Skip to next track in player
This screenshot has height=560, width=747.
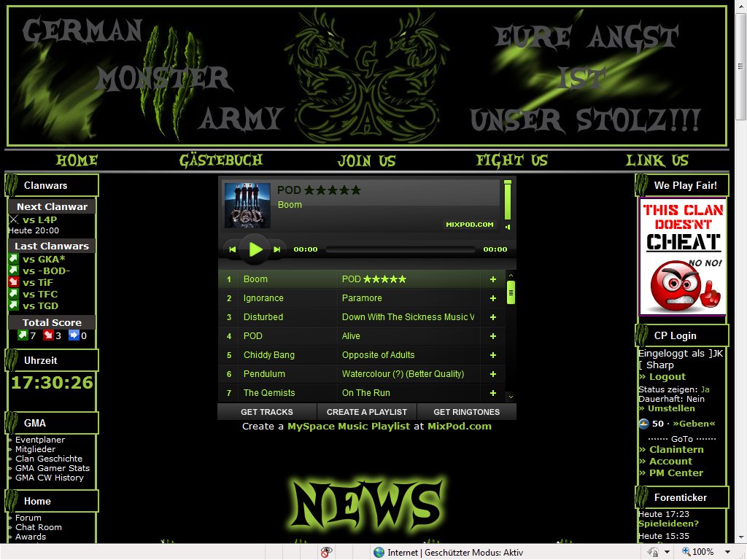(x=277, y=249)
